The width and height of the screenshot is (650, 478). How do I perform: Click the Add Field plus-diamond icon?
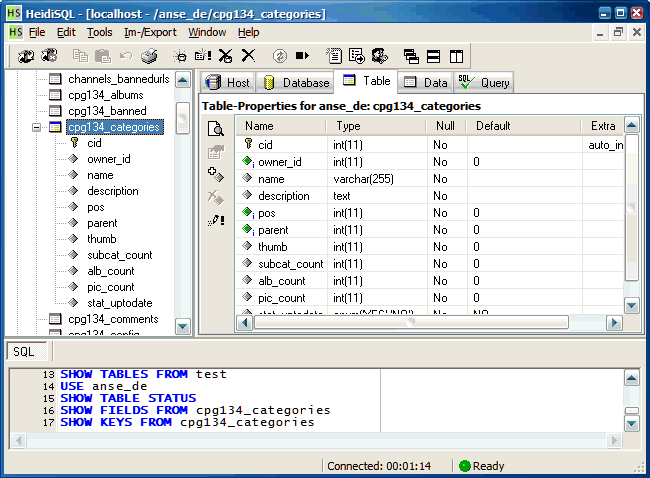(x=215, y=175)
